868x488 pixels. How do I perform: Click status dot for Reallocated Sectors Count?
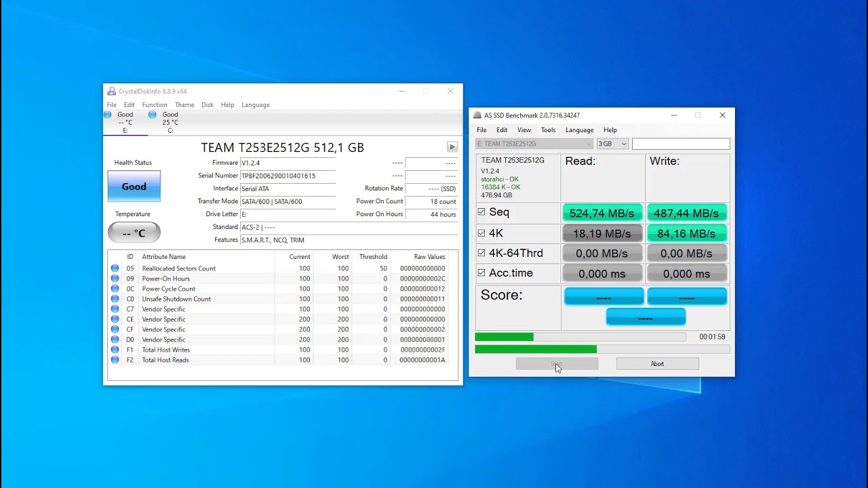pos(115,268)
